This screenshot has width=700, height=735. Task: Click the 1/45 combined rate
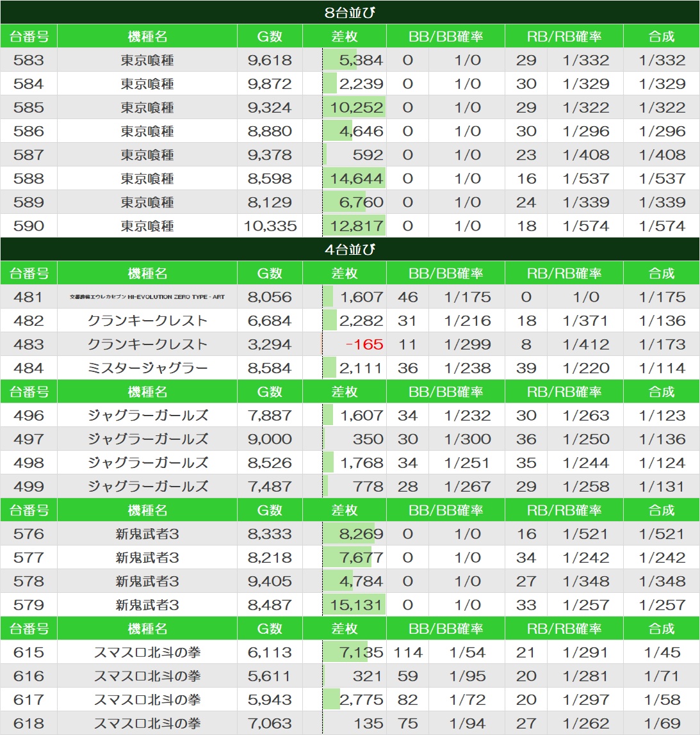coord(662,652)
